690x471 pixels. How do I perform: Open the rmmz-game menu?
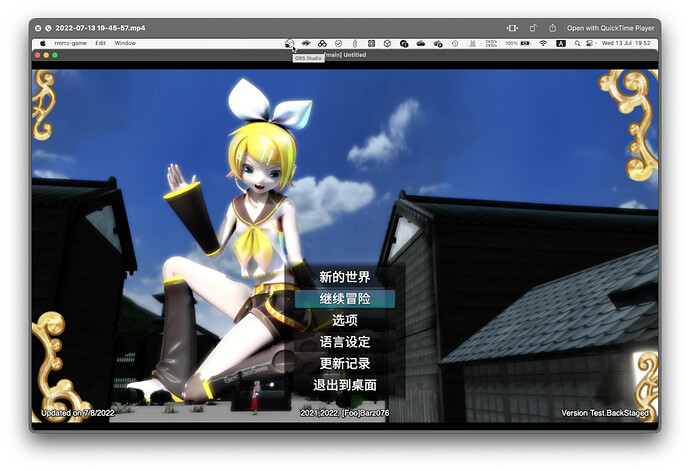(x=71, y=44)
